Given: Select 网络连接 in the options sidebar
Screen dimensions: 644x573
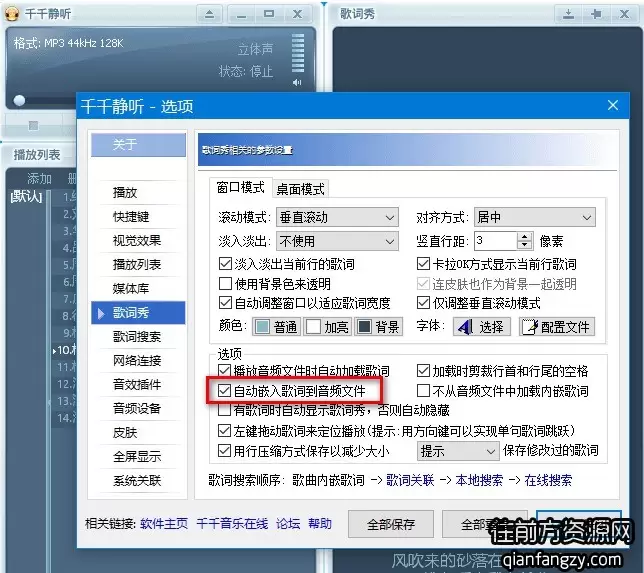Looking at the screenshot, I should pyautogui.click(x=138, y=360).
